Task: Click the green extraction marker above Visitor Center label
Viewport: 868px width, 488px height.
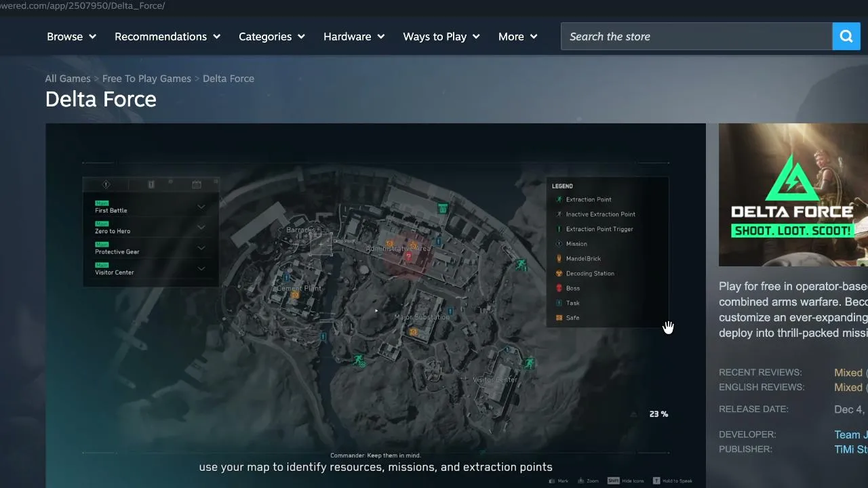Action: (x=529, y=363)
